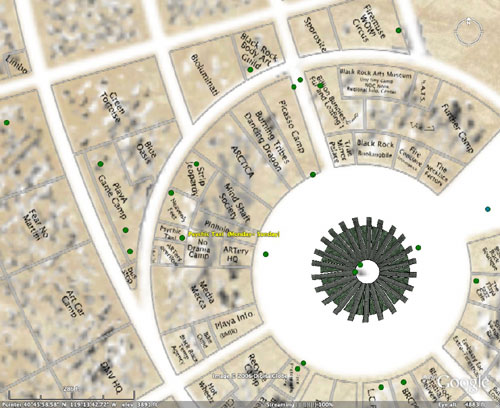Select the blue placemark dot
Viewport: 500px width, 408px height.
(x=488, y=209)
